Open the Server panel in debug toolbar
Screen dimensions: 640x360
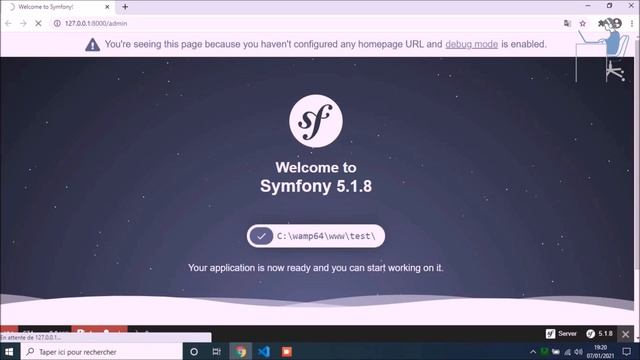point(561,334)
